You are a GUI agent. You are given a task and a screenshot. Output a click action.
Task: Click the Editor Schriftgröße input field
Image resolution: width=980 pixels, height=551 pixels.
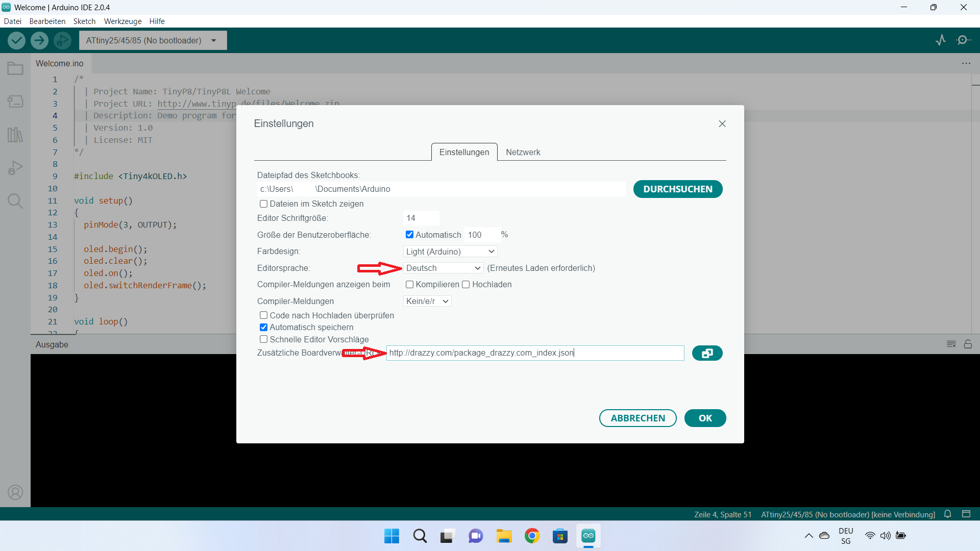click(421, 218)
